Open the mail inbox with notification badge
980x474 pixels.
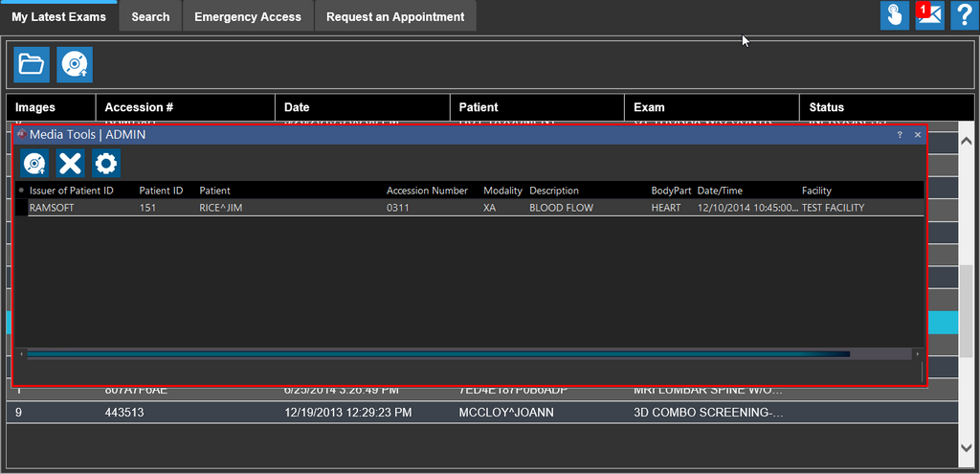929,15
